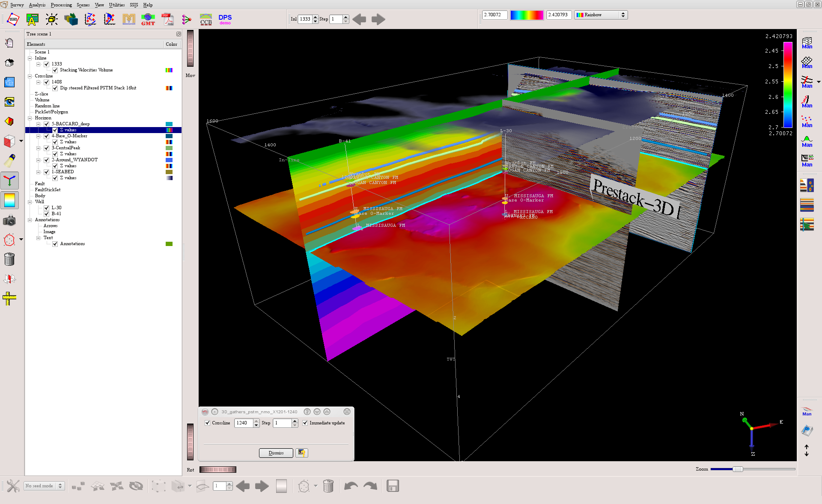This screenshot has width=822, height=504.
Task: Open the measure distance ruler icon
Action: point(9,298)
